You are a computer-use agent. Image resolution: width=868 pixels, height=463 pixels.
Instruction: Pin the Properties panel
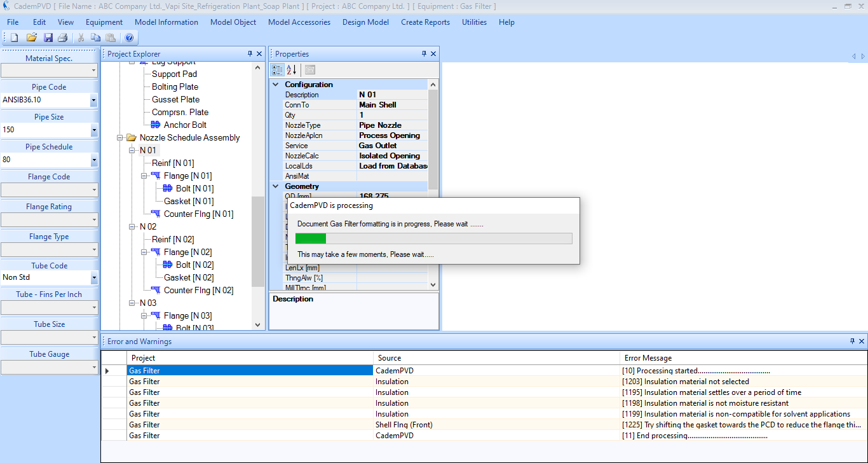coord(424,54)
